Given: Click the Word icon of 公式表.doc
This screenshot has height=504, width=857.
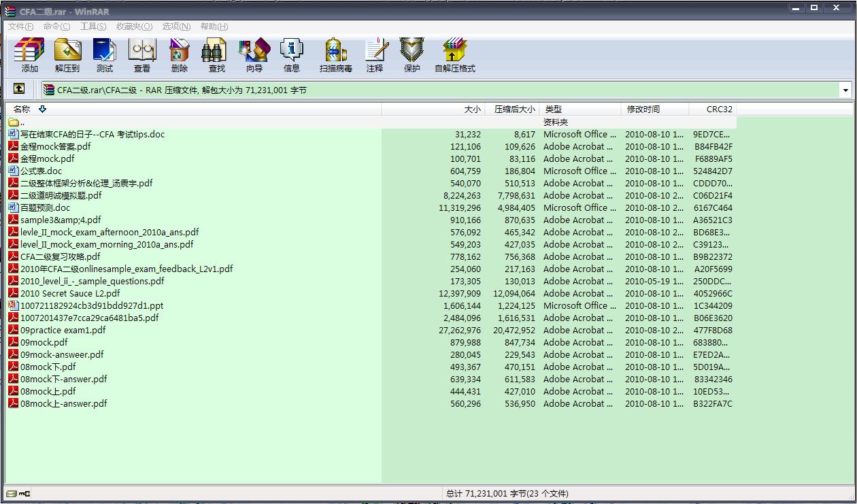Looking at the screenshot, I should 14,171.
